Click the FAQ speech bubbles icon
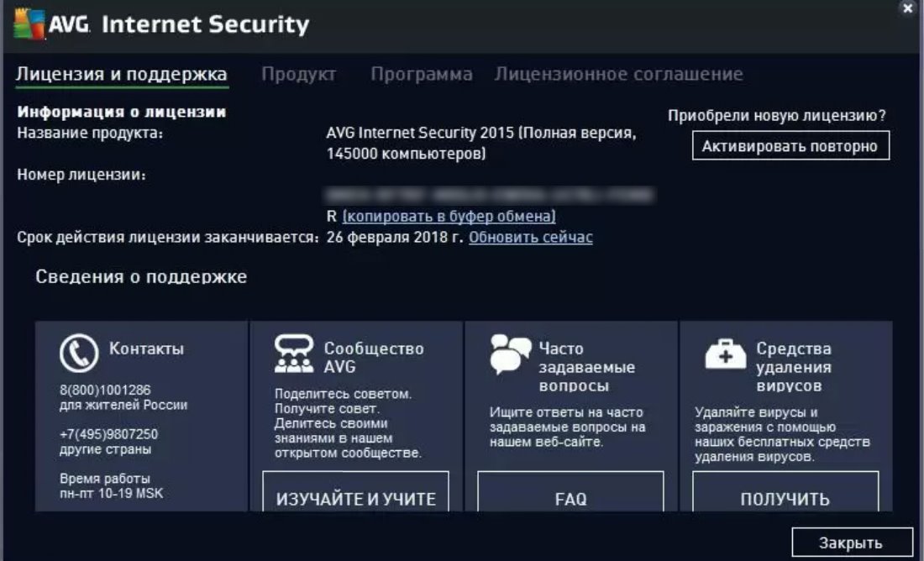Image resolution: width=924 pixels, height=561 pixels. (510, 354)
